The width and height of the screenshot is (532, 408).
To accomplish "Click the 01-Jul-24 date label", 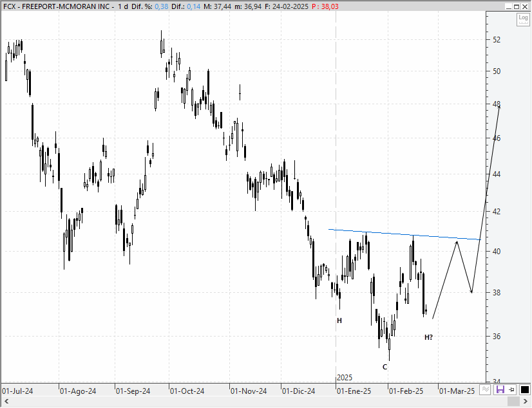I will [x=17, y=391].
